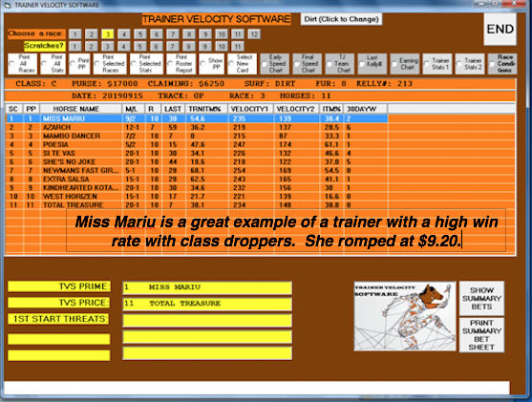Viewport: 532px width, 402px height.
Task: Choose race number 4
Action: [124, 34]
